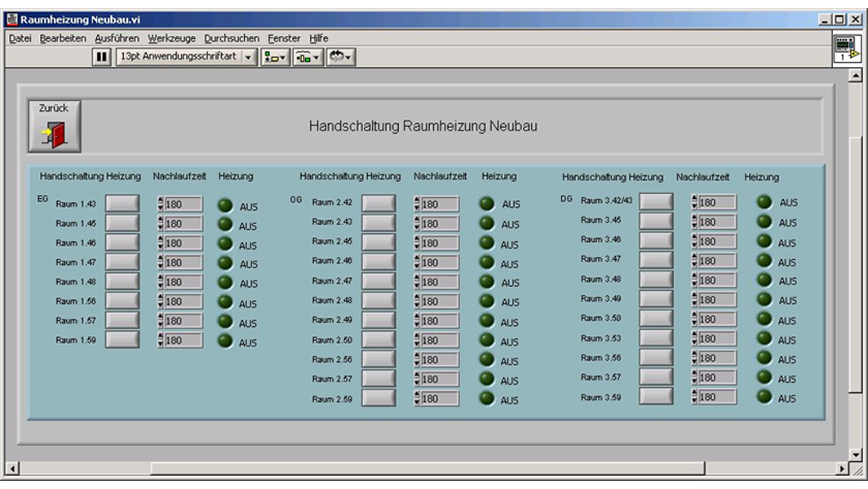Click Nachlaufzeit stepper arrows for Raum 1.59
The height and width of the screenshot is (489, 868).
[160, 341]
